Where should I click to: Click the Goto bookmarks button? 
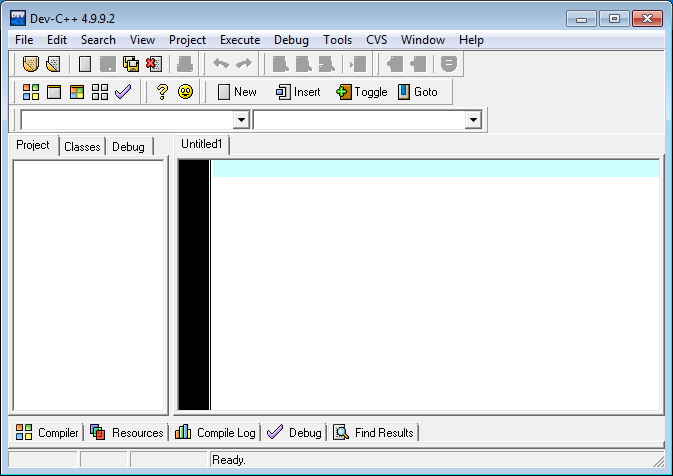click(x=418, y=92)
